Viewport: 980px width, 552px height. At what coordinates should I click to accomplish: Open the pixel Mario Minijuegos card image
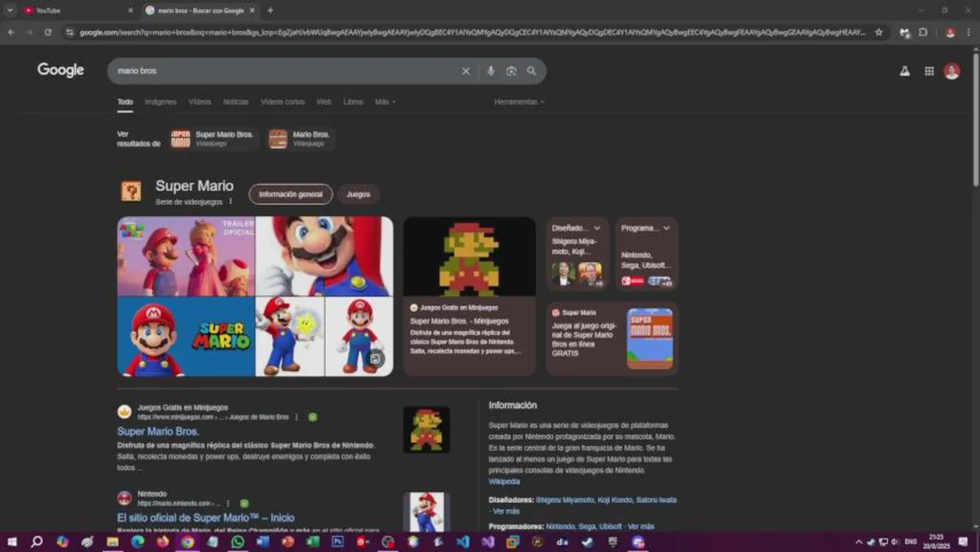[469, 257]
